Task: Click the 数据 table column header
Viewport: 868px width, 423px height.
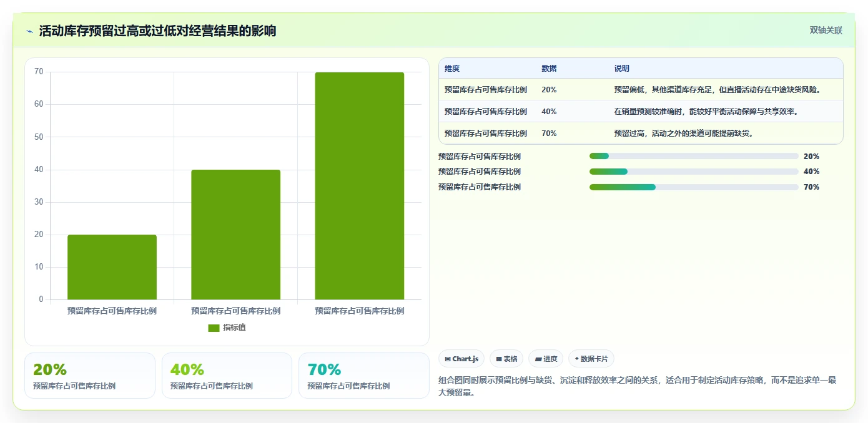Action: click(550, 69)
